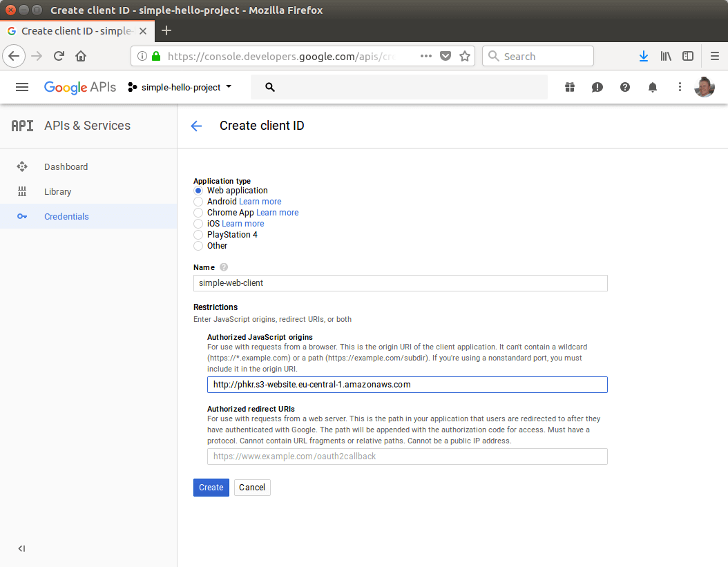
Task: Go to Library in the sidebar
Action: click(x=57, y=191)
